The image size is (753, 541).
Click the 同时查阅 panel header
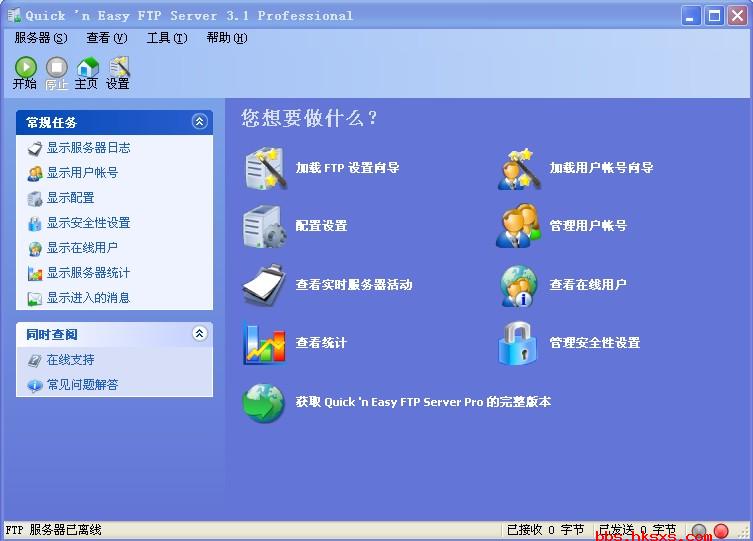[114, 334]
